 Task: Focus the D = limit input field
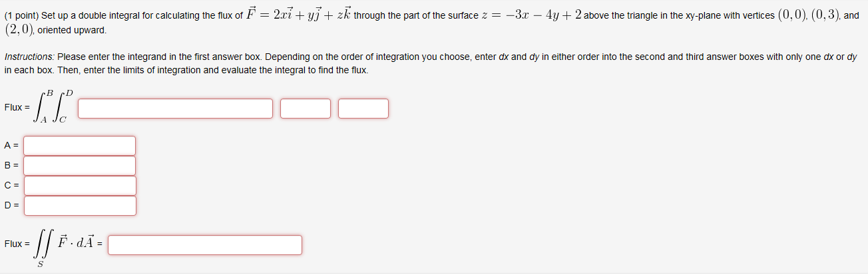(x=80, y=206)
